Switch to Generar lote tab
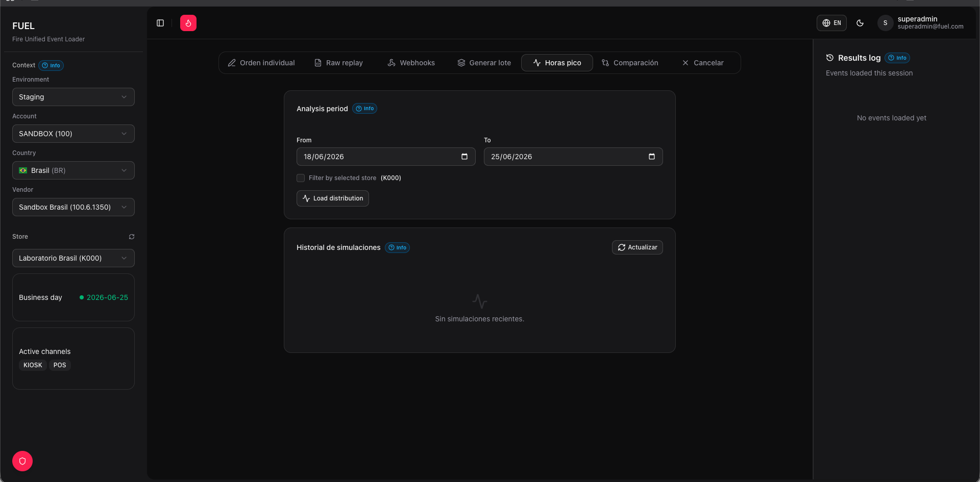980x482 pixels. coord(484,63)
